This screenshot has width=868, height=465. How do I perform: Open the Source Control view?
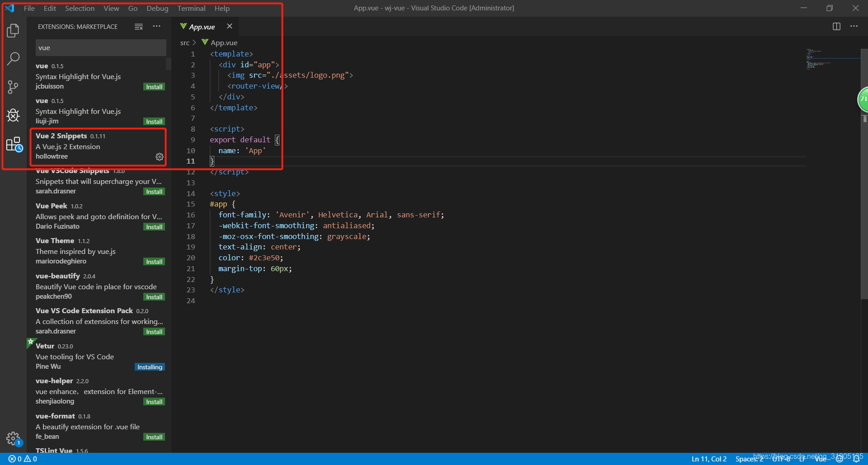tap(13, 87)
